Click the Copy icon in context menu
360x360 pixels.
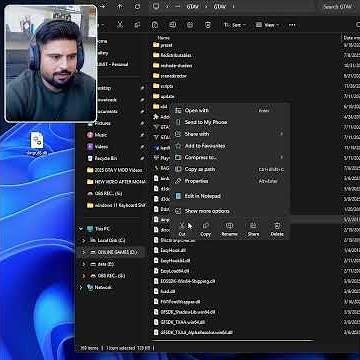tap(206, 226)
